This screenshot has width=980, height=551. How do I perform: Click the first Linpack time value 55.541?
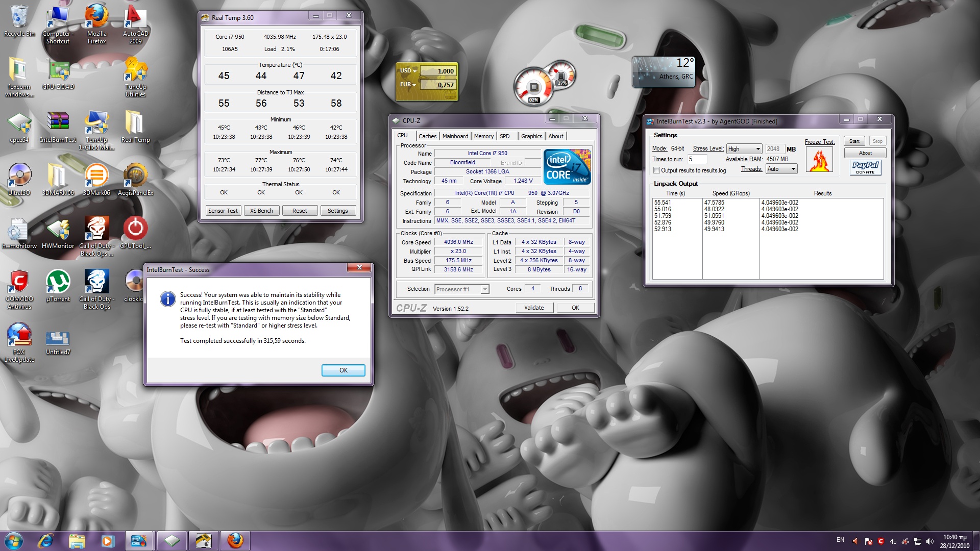pyautogui.click(x=663, y=203)
